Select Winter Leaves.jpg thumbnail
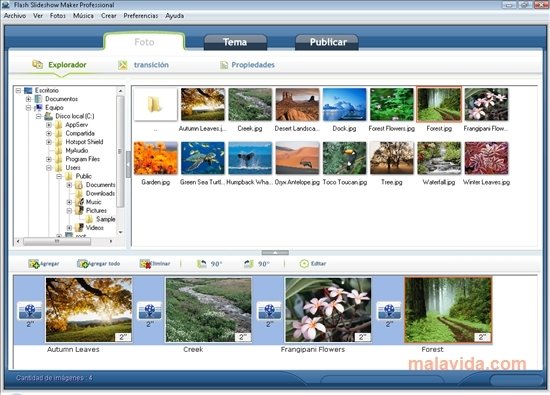Screen dimensions: 550x395 [x=486, y=158]
